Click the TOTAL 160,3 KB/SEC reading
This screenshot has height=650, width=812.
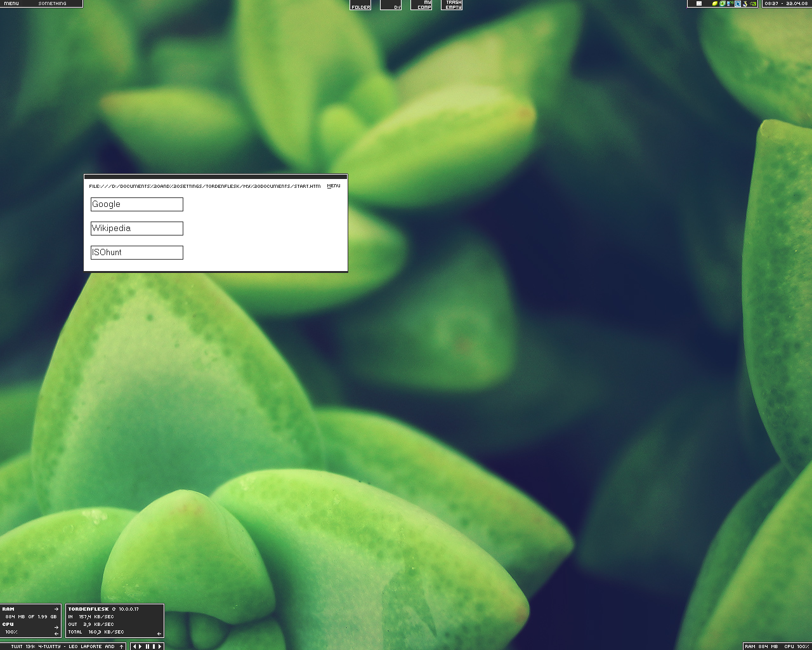click(96, 632)
